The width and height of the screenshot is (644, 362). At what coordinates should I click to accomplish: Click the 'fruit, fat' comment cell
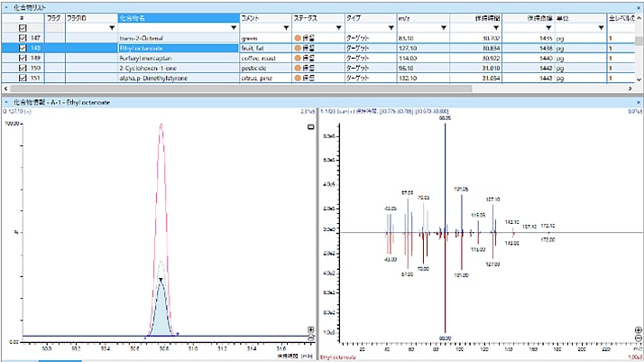[x=265, y=48]
